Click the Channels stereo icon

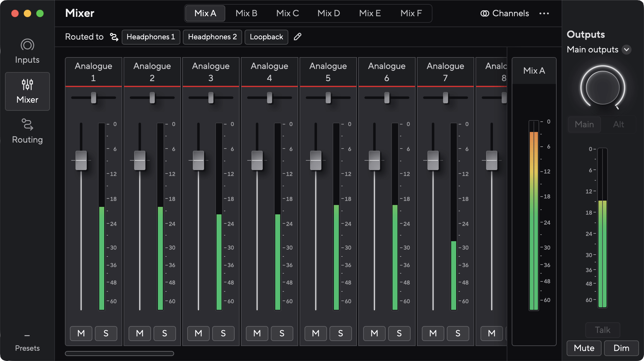pyautogui.click(x=485, y=13)
